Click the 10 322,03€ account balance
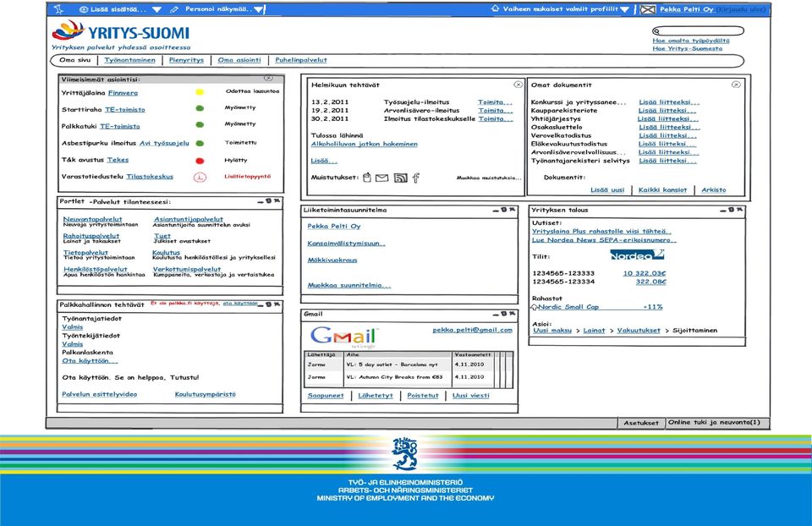Screen dimensions: 812x526 pyautogui.click(x=645, y=273)
